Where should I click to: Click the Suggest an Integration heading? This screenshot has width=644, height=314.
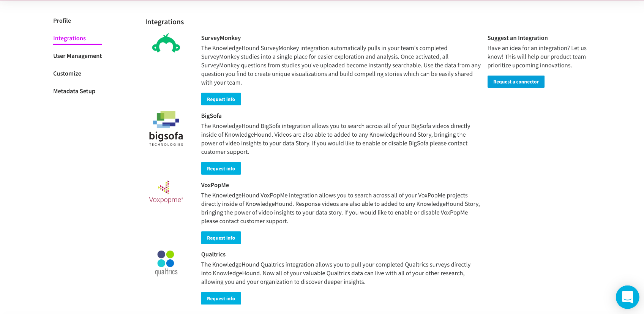pos(518,38)
